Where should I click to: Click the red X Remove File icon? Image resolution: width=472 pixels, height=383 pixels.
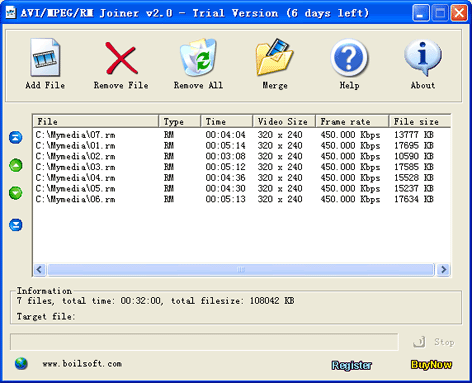121,58
